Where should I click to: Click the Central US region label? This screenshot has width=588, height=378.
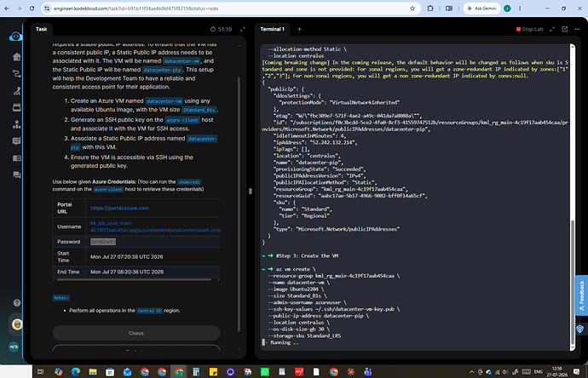point(149,311)
